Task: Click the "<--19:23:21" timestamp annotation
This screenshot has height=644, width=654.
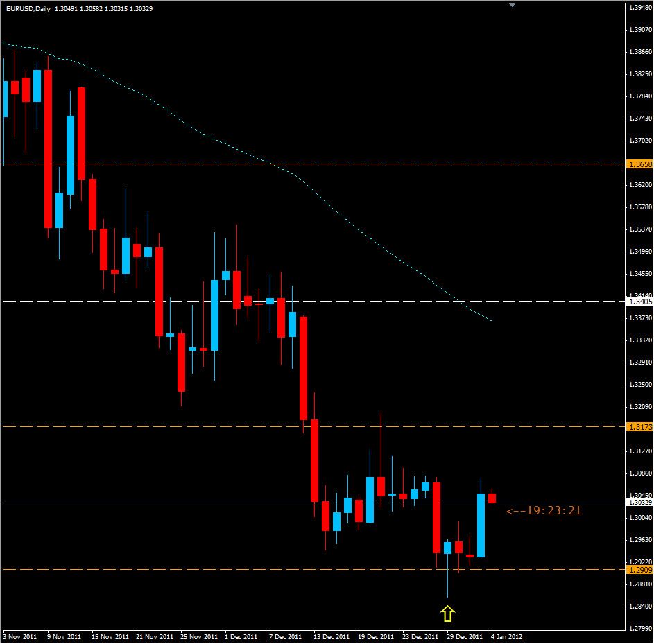Action: click(x=544, y=510)
